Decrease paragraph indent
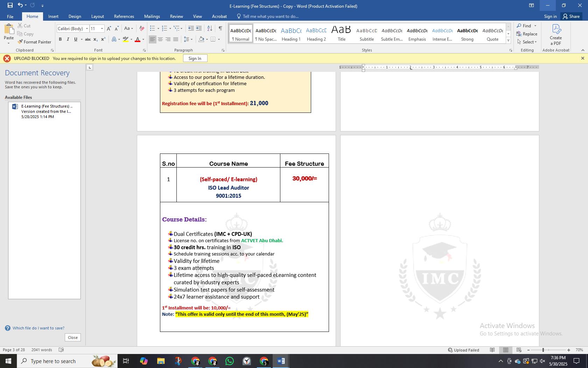The width and height of the screenshot is (588, 368). [x=191, y=28]
